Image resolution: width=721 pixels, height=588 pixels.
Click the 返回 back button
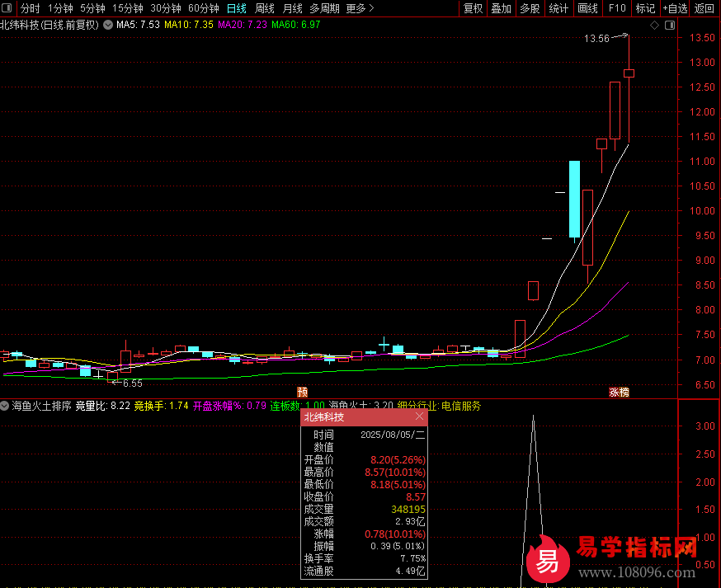click(705, 8)
